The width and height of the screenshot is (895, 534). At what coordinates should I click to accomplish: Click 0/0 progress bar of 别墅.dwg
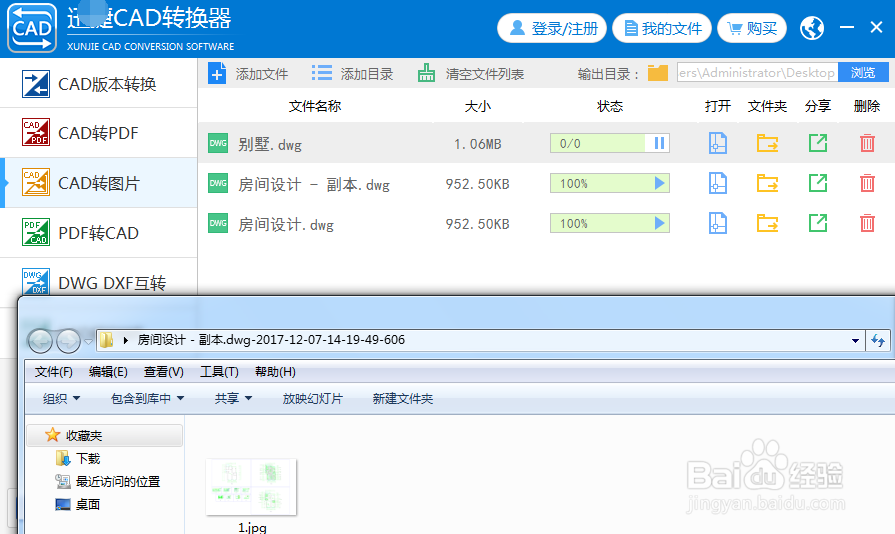point(610,143)
